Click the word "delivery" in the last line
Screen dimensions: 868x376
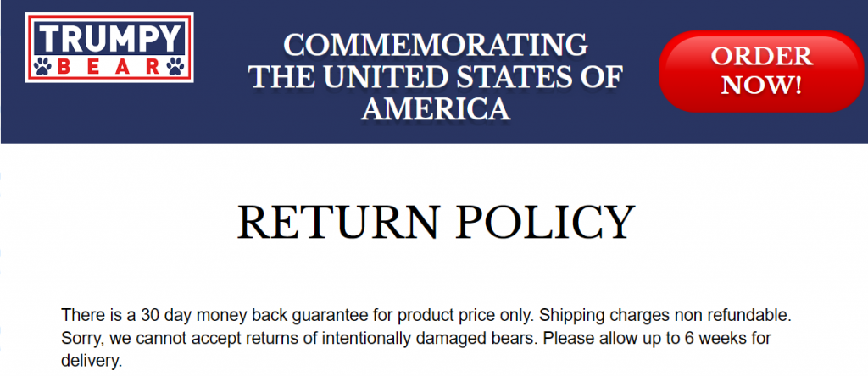[x=91, y=361]
